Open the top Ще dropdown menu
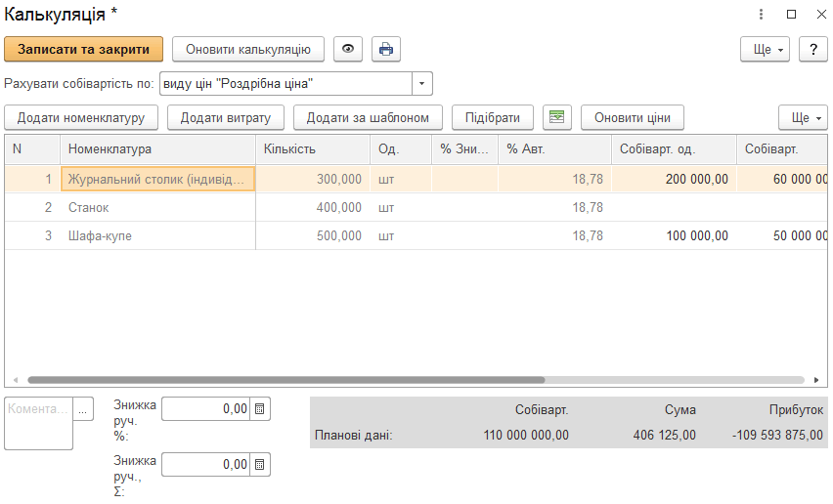Viewport: 833px width, 504px height. [765, 50]
